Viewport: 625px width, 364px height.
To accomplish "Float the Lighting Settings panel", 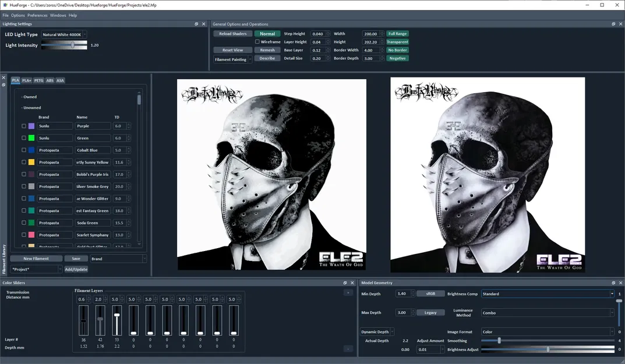I will 196,24.
